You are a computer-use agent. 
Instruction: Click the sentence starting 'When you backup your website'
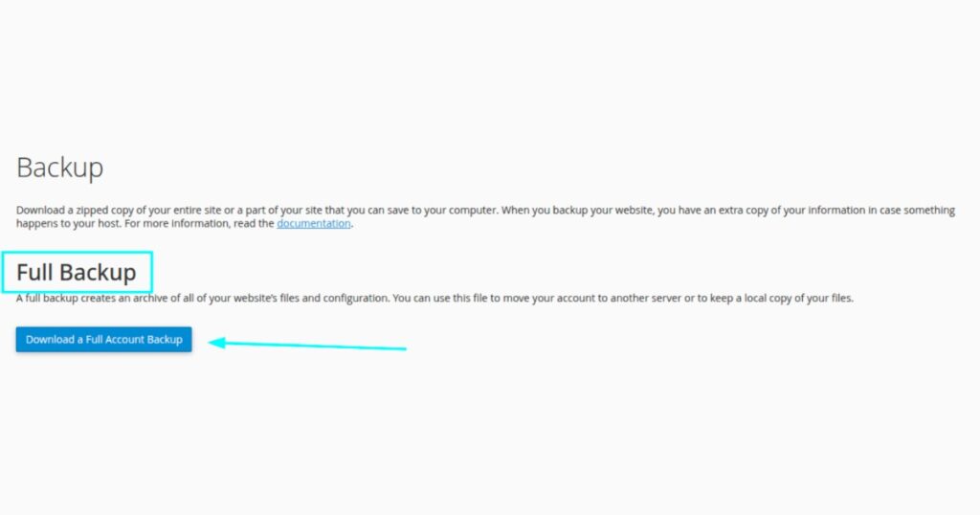point(485,217)
